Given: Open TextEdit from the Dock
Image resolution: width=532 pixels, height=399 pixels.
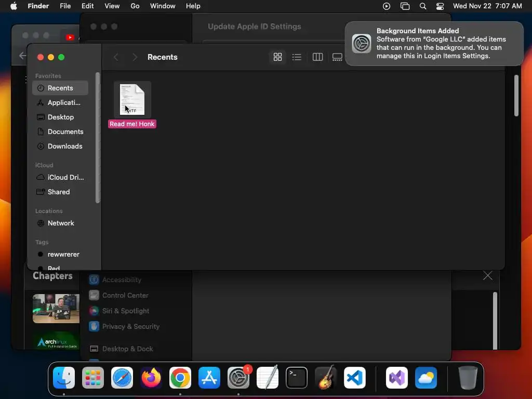Looking at the screenshot, I should 268,378.
